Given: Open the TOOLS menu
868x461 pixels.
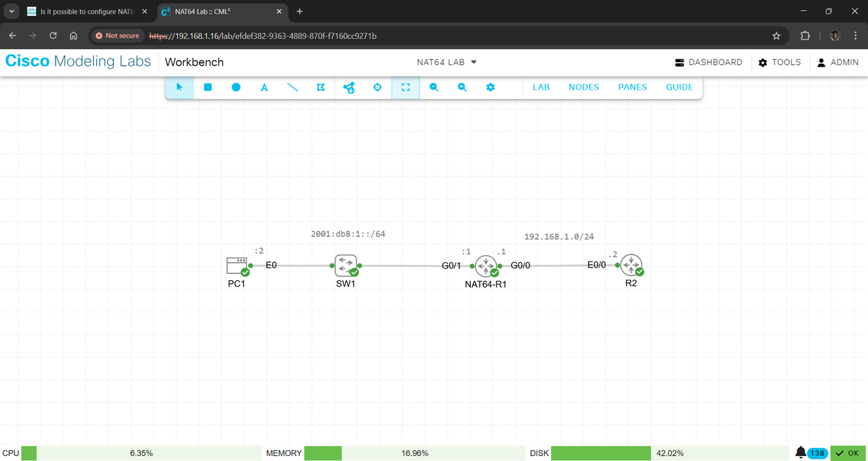Looking at the screenshot, I should coord(779,62).
